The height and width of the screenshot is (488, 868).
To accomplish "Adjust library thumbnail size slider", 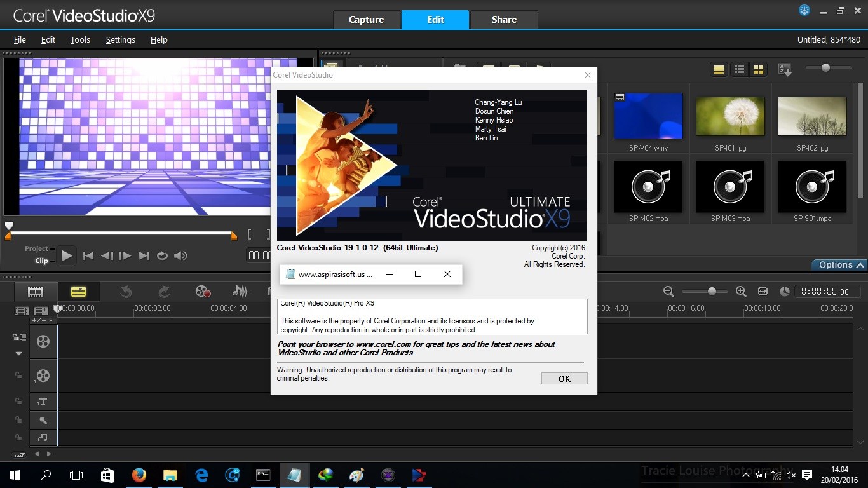I will 825,67.
